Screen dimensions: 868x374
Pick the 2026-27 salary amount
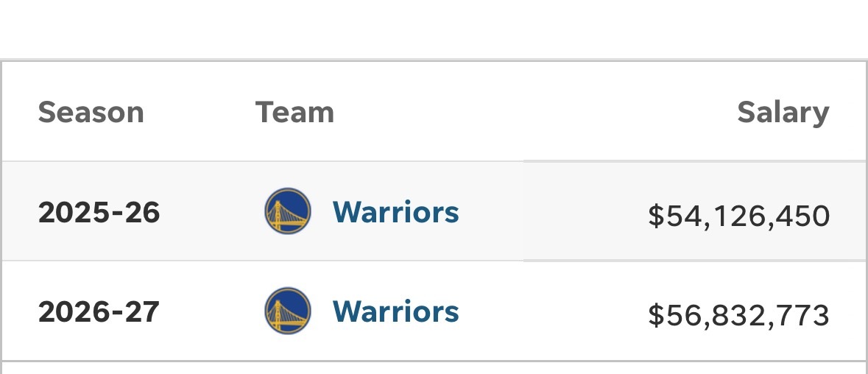(738, 316)
